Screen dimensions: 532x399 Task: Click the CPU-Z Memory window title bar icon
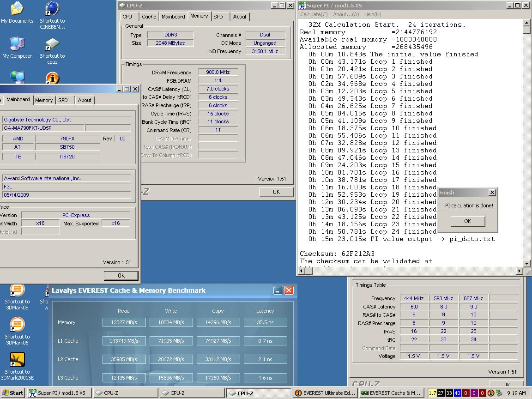coord(122,6)
